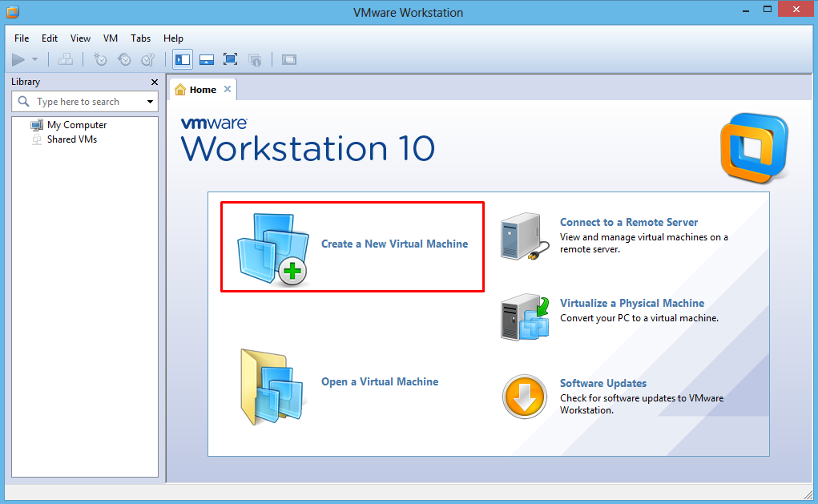
Task: Click the open VM folder icon
Action: coord(272,386)
